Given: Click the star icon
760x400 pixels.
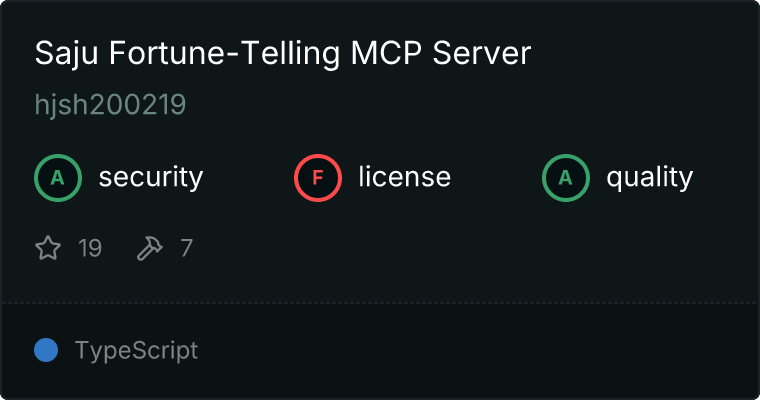Looking at the screenshot, I should point(48,248).
